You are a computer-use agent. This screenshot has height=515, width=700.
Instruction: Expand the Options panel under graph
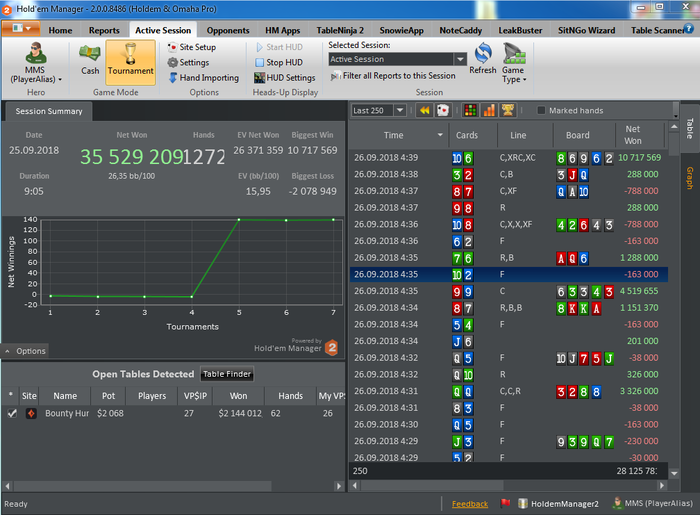[25, 351]
